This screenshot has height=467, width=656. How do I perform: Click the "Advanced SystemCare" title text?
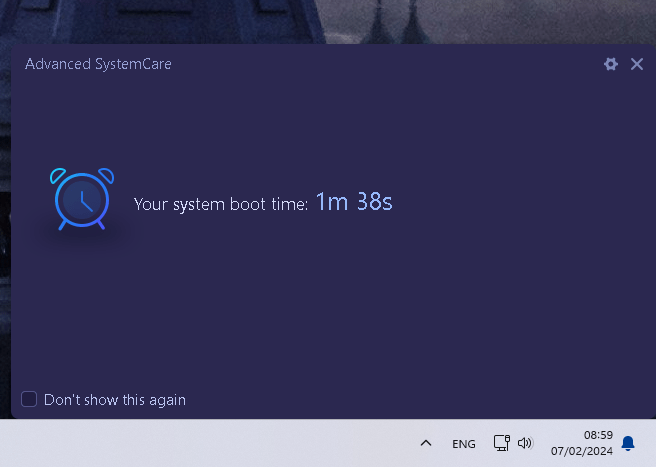pyautogui.click(x=98, y=64)
